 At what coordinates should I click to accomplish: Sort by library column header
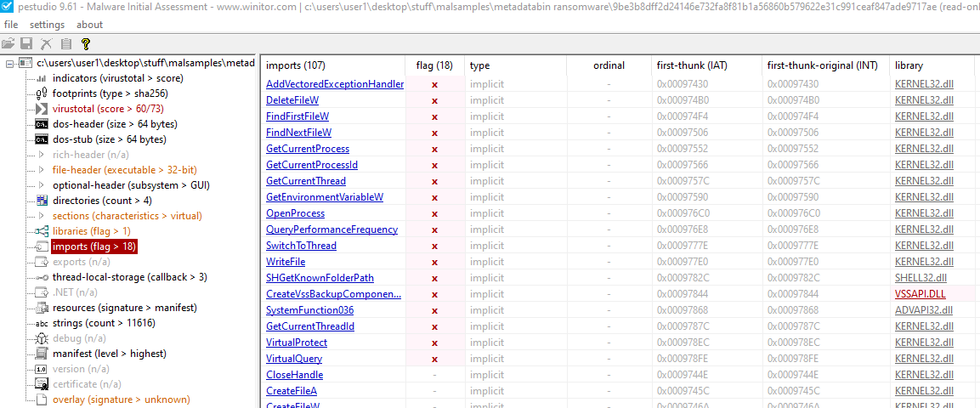pyautogui.click(x=932, y=65)
